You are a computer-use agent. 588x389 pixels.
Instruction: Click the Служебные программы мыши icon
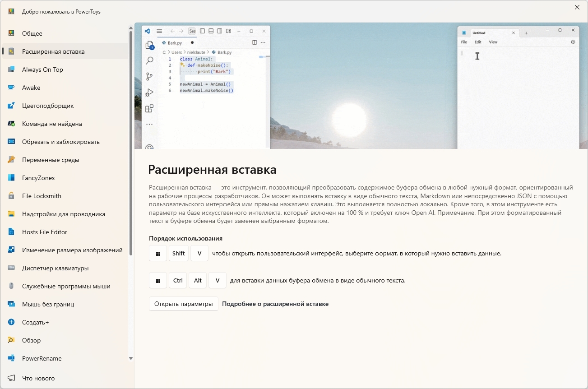click(12, 286)
